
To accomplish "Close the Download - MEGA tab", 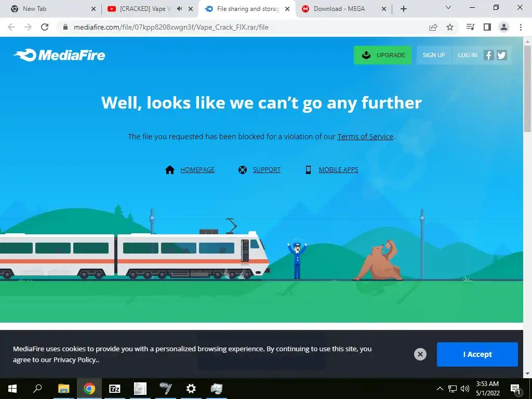I will coord(384,9).
